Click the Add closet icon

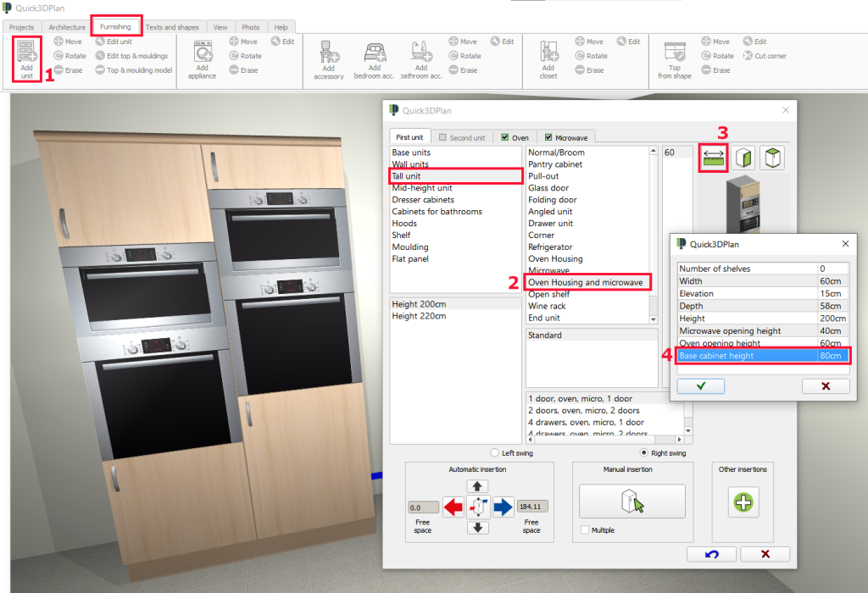(x=548, y=59)
